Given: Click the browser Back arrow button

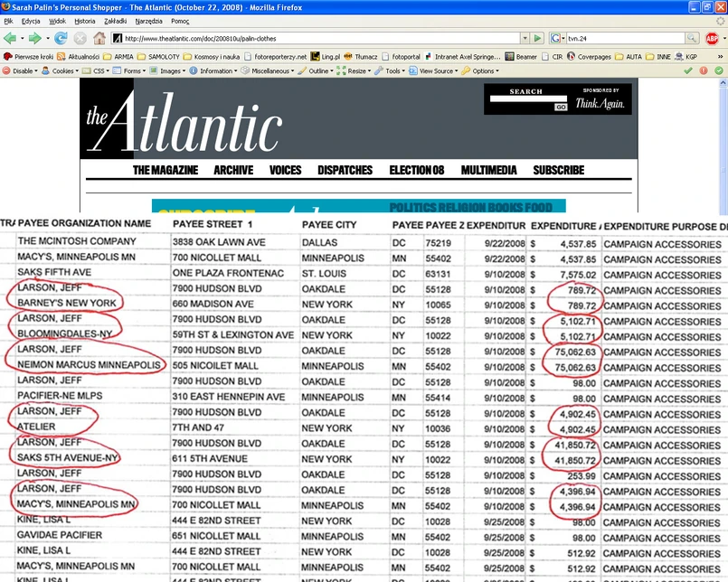Looking at the screenshot, I should [x=11, y=38].
